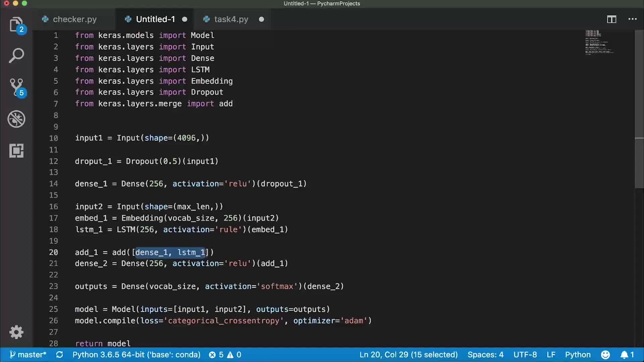Click max_len on line 16
The height and width of the screenshot is (362, 644).
pos(193,206)
